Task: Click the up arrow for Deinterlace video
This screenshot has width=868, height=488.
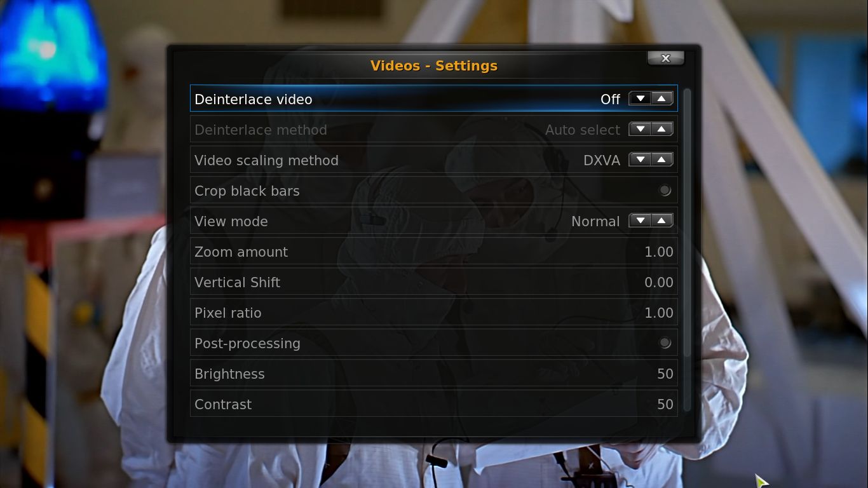Action: [x=662, y=98]
